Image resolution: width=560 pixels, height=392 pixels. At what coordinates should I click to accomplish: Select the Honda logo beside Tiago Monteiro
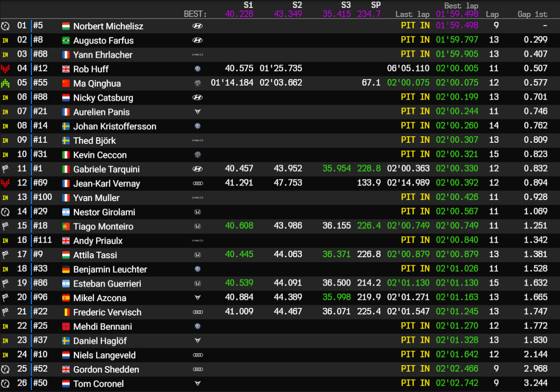[x=198, y=226]
